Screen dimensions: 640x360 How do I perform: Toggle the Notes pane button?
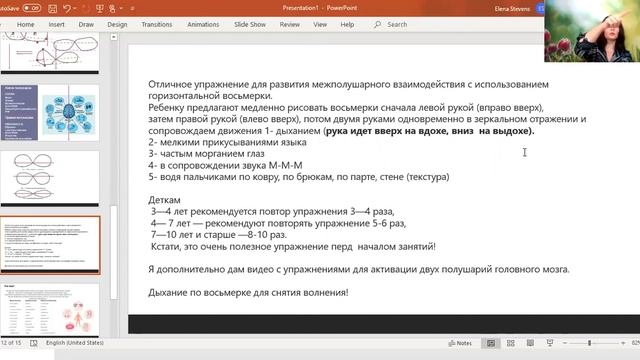(460, 343)
